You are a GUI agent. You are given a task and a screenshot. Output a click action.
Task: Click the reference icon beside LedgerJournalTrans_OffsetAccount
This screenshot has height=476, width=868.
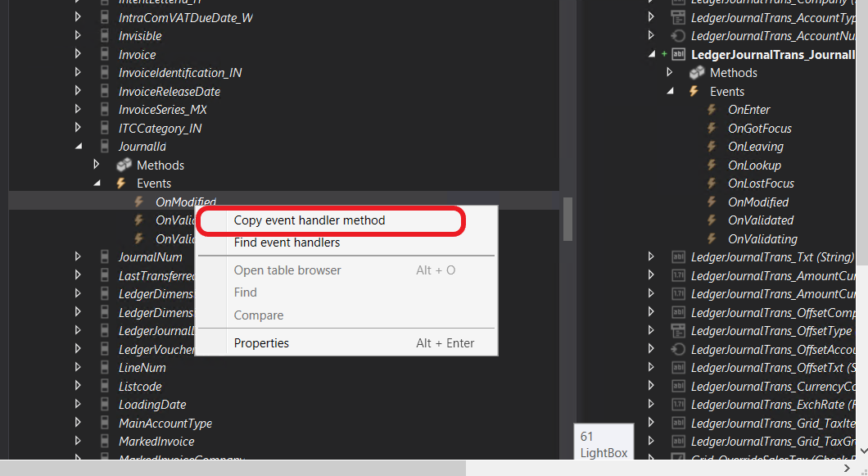pyautogui.click(x=677, y=349)
